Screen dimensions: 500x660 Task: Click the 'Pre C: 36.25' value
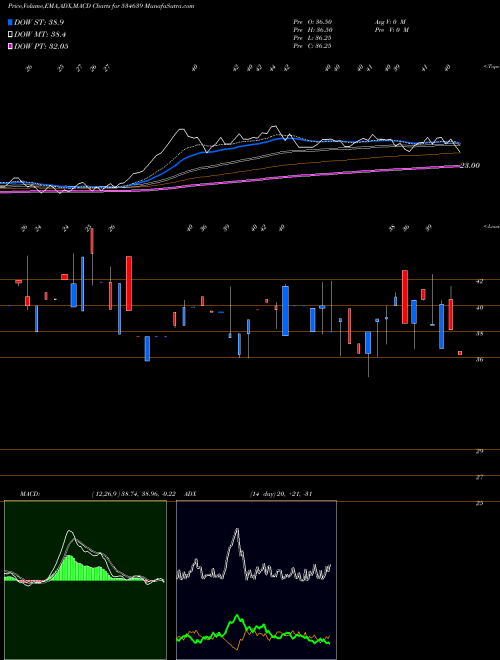coord(313,46)
